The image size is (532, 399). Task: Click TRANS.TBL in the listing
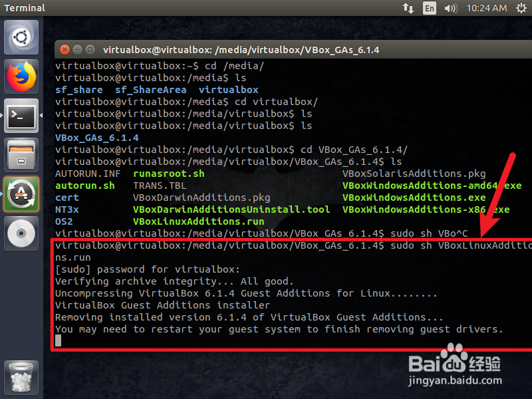[160, 186]
